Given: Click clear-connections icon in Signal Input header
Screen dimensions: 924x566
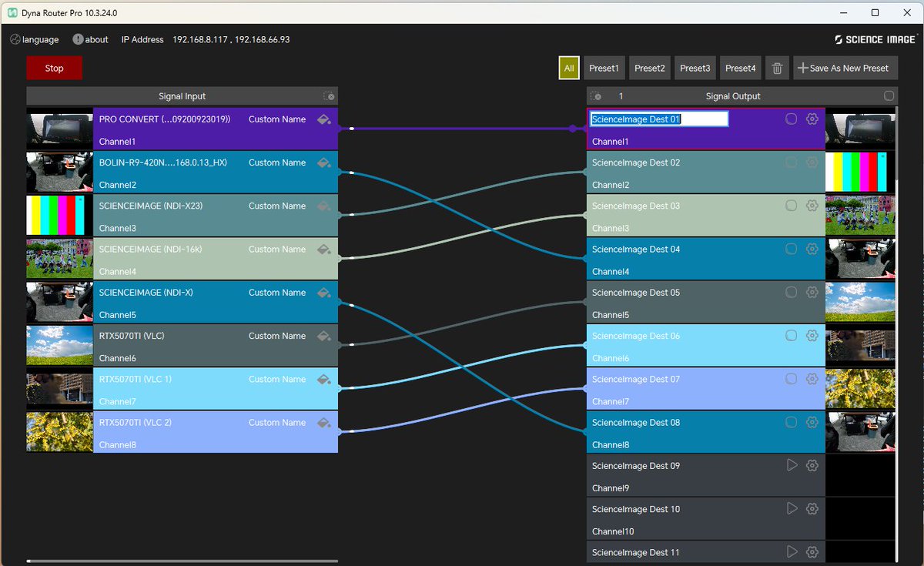Looking at the screenshot, I should point(329,96).
